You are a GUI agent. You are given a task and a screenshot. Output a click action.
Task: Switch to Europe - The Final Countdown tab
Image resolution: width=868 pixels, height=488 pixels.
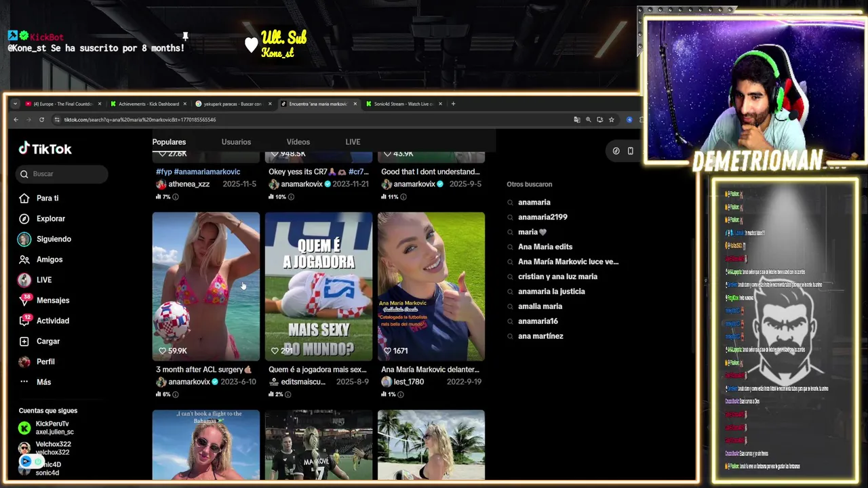62,104
